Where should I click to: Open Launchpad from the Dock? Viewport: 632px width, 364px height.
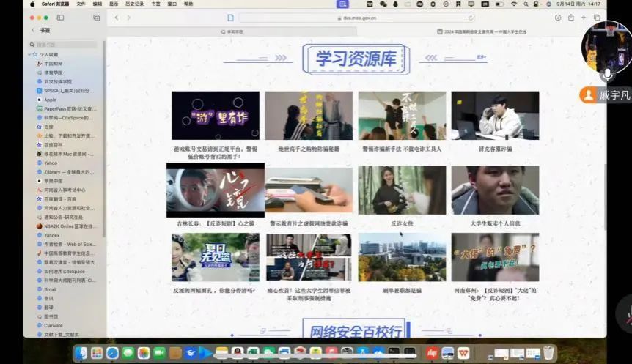coord(97,353)
